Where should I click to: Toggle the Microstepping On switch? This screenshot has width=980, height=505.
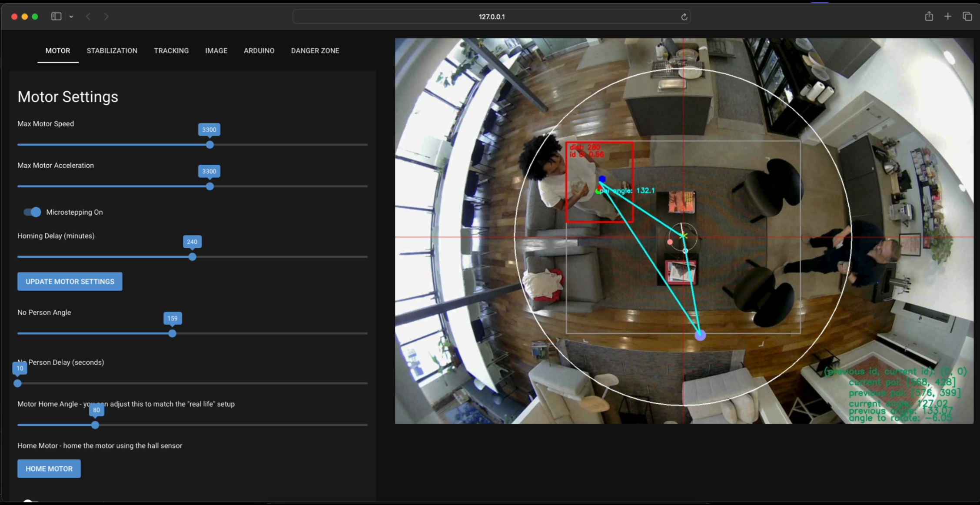[33, 212]
